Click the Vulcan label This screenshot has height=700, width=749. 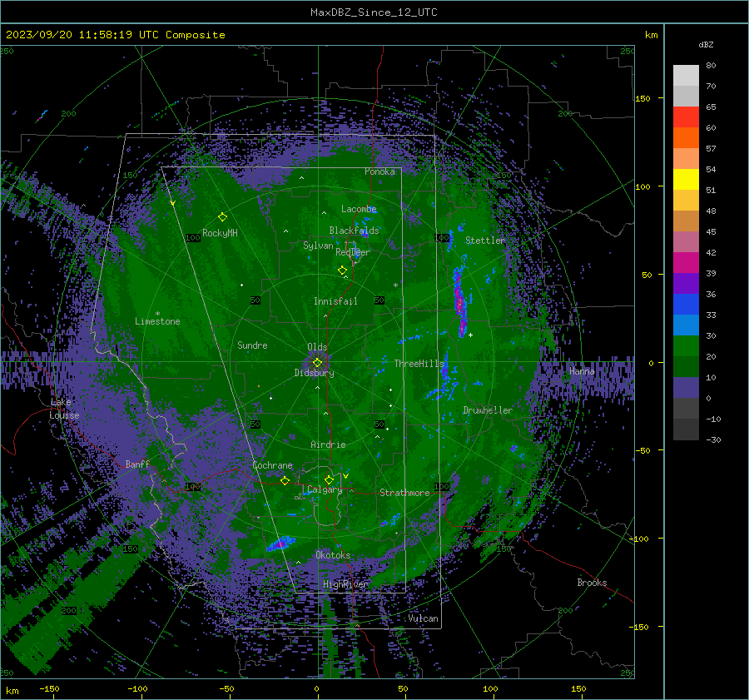[423, 618]
